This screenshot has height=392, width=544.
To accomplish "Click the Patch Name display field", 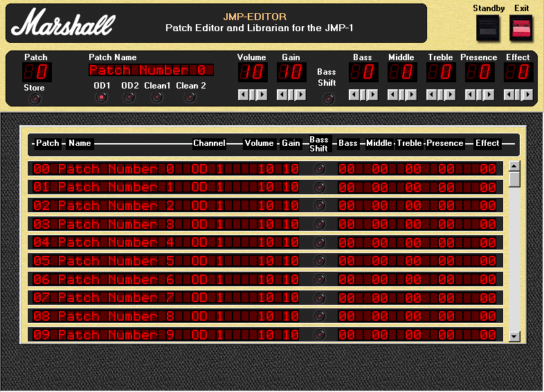I will click(x=151, y=70).
